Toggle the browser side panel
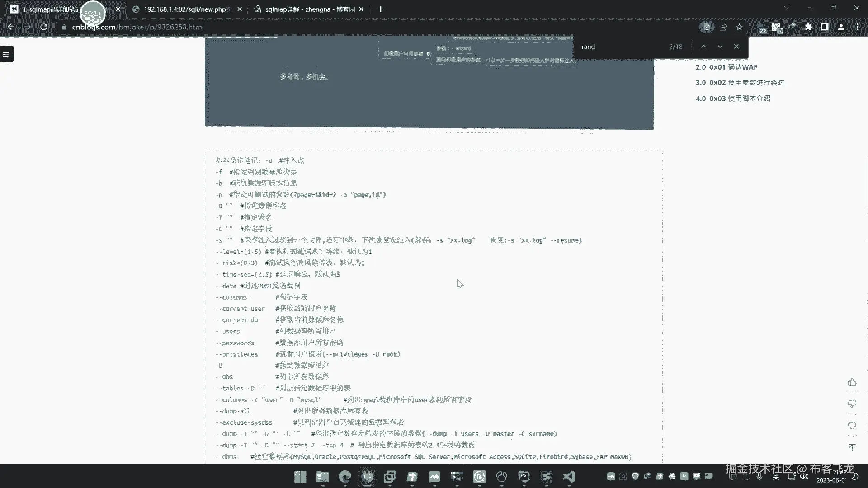This screenshot has height=488, width=868. tap(825, 27)
